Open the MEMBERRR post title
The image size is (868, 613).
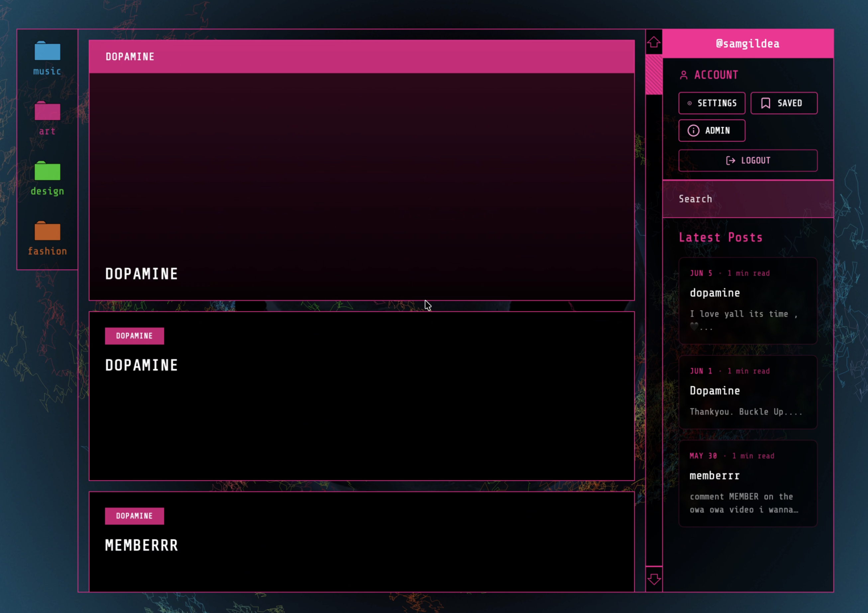pyautogui.click(x=141, y=545)
